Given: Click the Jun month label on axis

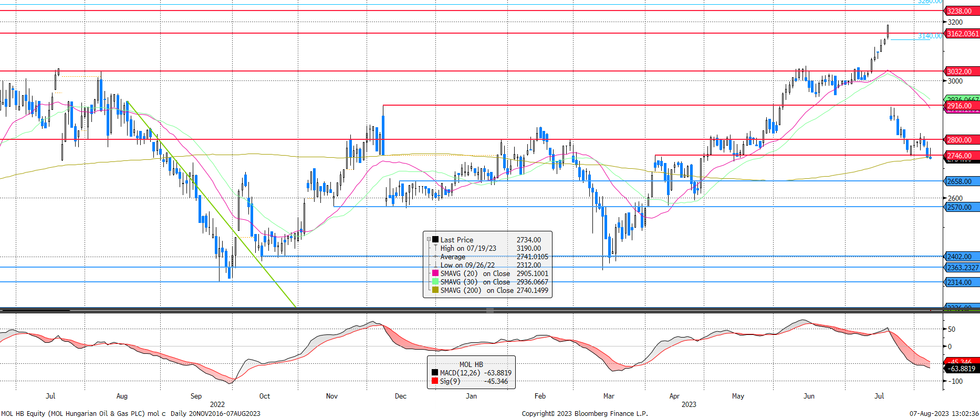Looking at the screenshot, I should 809,396.
